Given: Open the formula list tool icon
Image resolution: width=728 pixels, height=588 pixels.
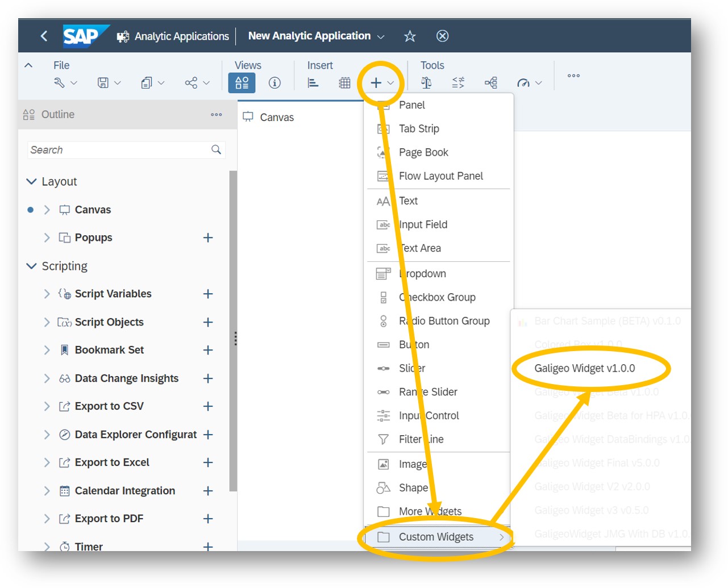Looking at the screenshot, I should click(458, 83).
